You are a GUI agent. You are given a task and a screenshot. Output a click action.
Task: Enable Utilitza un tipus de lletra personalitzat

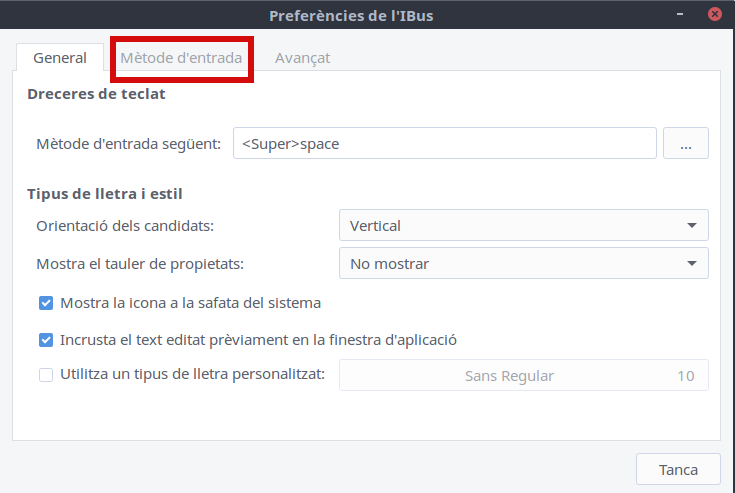coord(46,376)
